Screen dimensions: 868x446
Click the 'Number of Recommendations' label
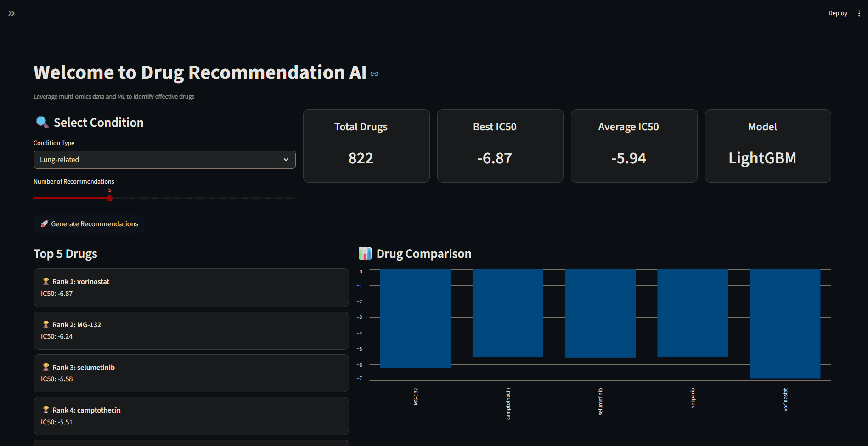74,182
